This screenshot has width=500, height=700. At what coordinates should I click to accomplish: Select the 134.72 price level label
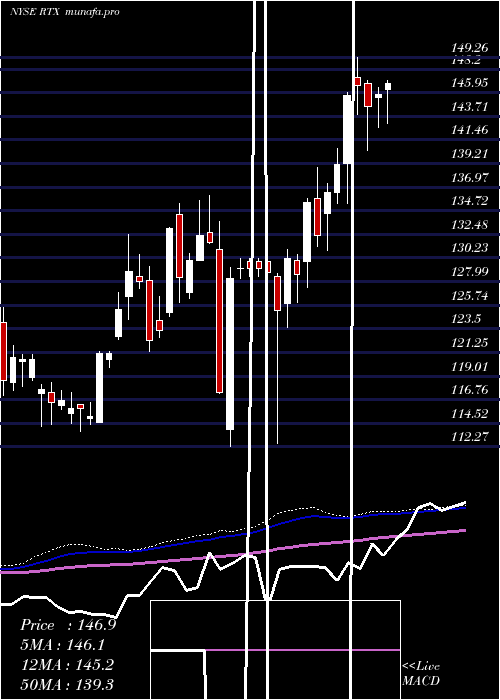pos(469,201)
